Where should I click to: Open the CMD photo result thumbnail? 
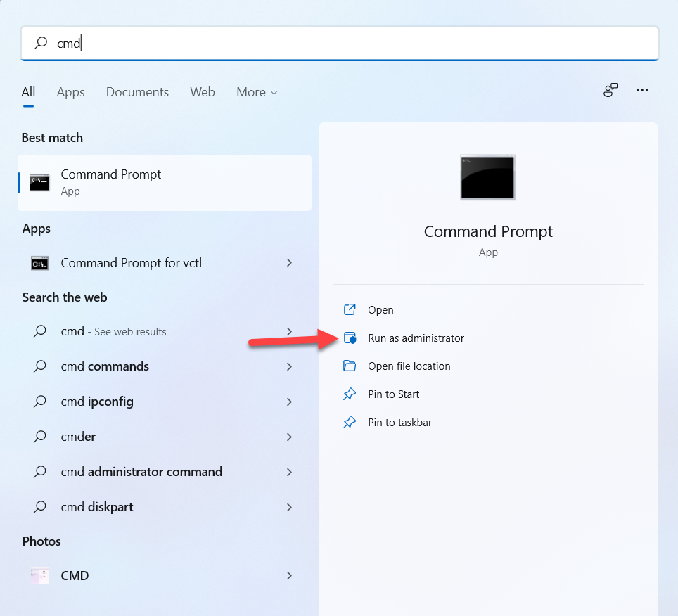[39, 576]
